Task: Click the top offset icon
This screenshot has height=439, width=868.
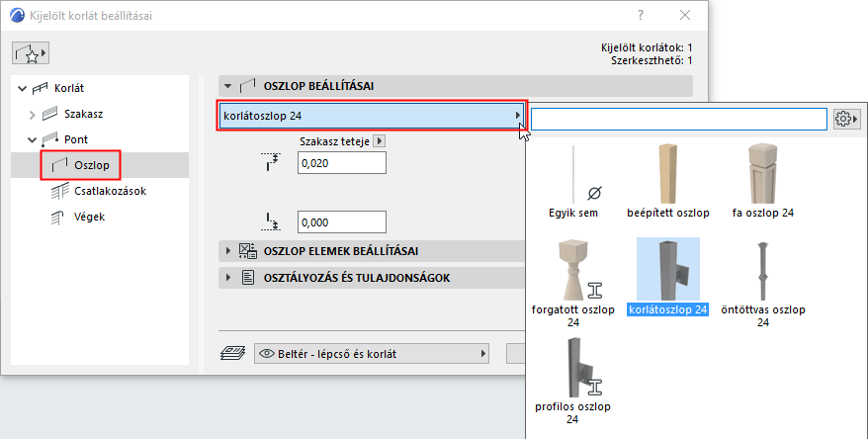Action: (271, 162)
